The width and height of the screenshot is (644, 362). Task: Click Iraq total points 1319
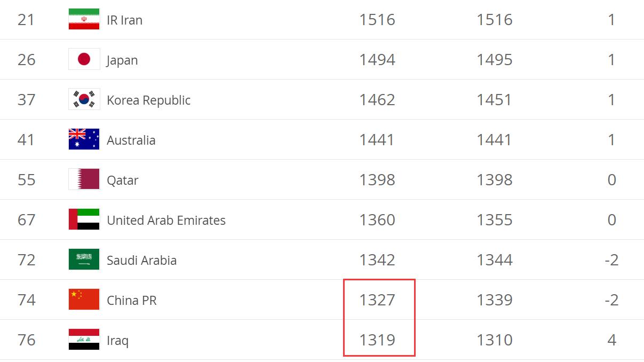click(x=377, y=340)
